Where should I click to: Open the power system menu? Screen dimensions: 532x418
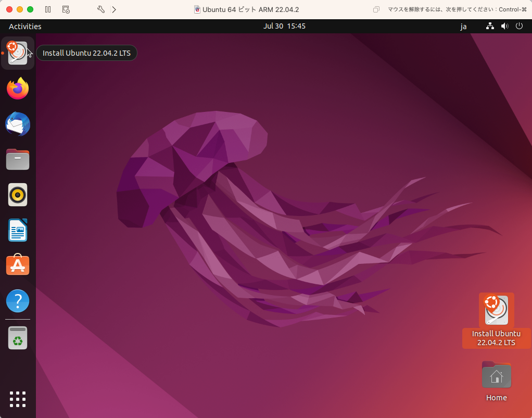(x=519, y=26)
